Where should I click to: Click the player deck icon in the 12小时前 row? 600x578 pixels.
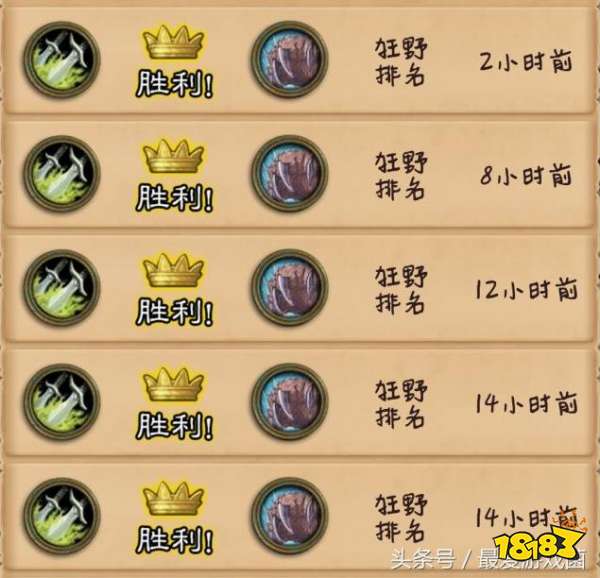click(62, 288)
